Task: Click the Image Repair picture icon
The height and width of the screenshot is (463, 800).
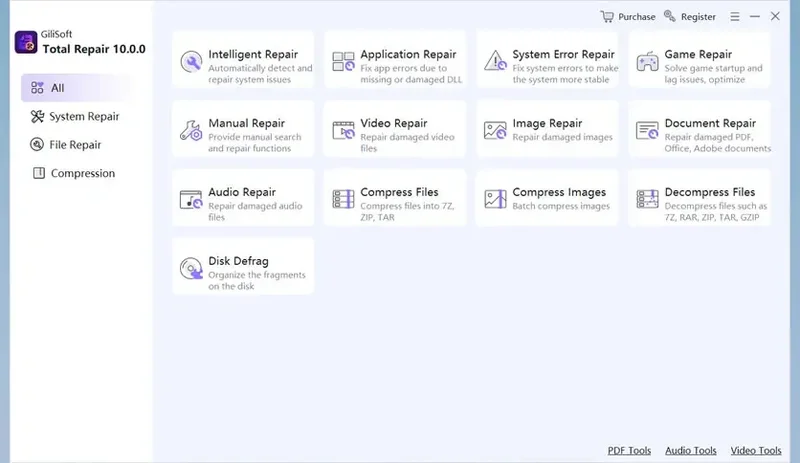Action: [x=495, y=130]
